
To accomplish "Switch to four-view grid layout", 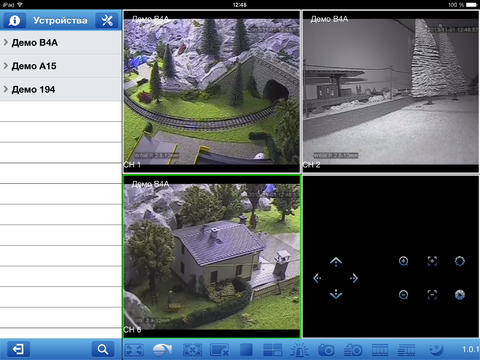I will click(x=273, y=350).
